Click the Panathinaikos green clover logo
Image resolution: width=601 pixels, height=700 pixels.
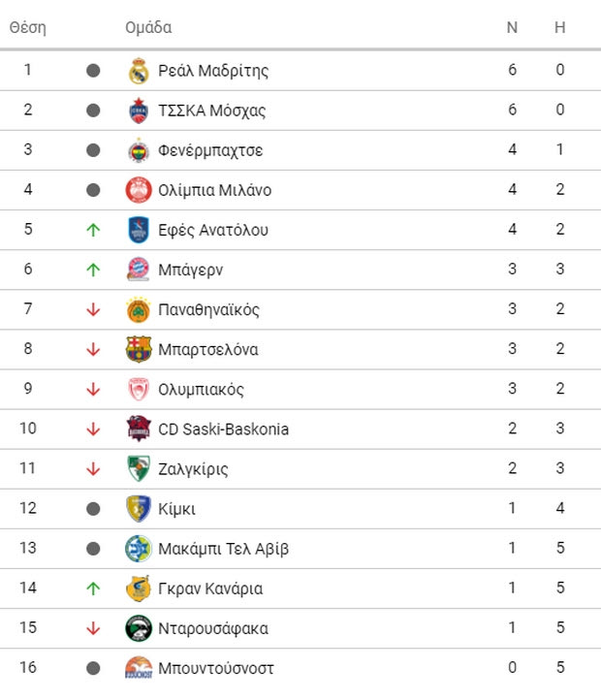(139, 309)
